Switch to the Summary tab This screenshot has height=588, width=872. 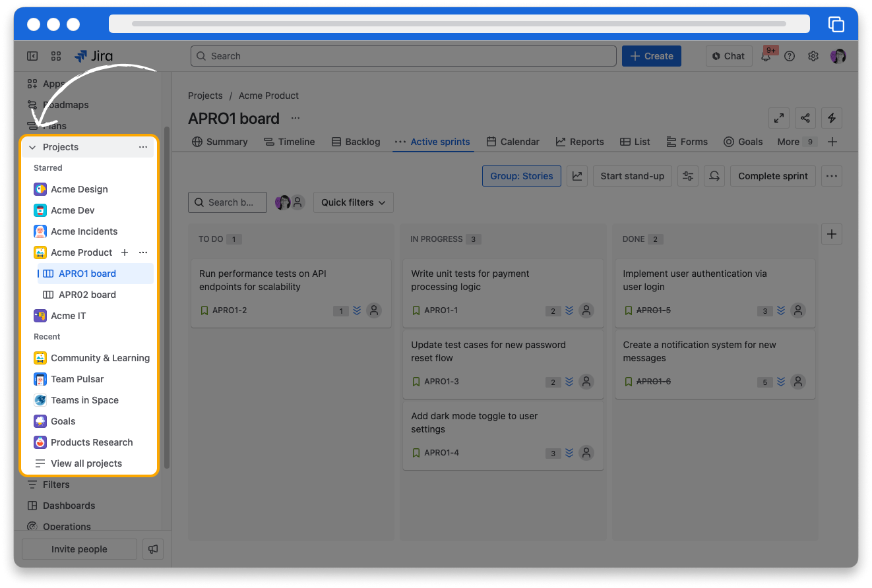coord(220,142)
